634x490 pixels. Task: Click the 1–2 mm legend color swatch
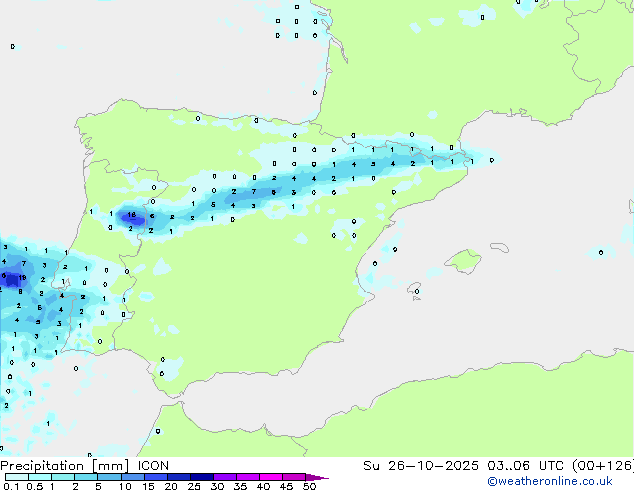tap(63, 477)
